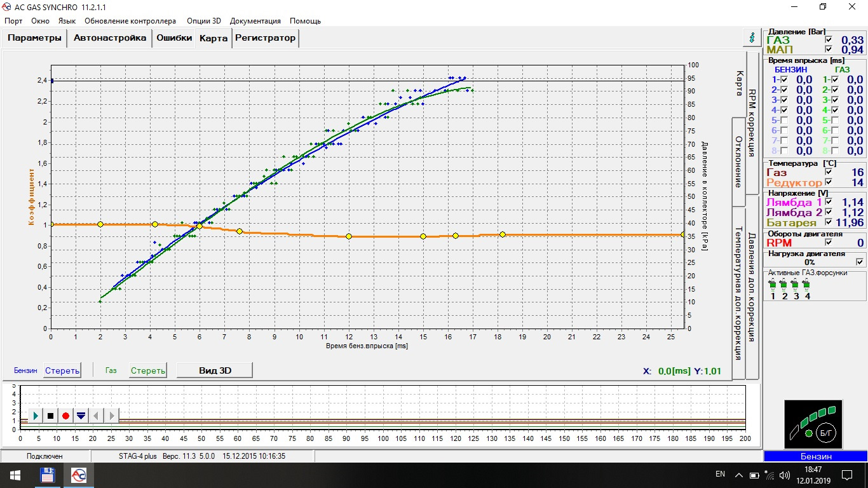
Task: Open the battery status tray icon
Action: pyautogui.click(x=754, y=475)
